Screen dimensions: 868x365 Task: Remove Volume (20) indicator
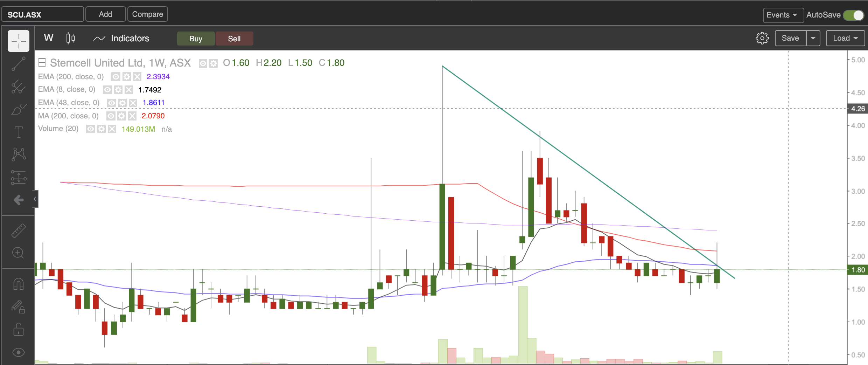point(112,129)
